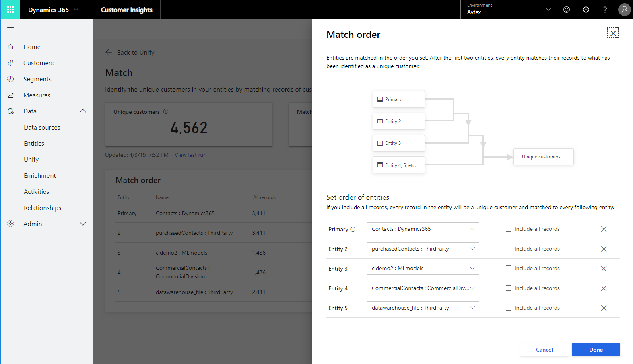This screenshot has height=364, width=633.
Task: Open Measures from the navigation menu
Action: (37, 95)
